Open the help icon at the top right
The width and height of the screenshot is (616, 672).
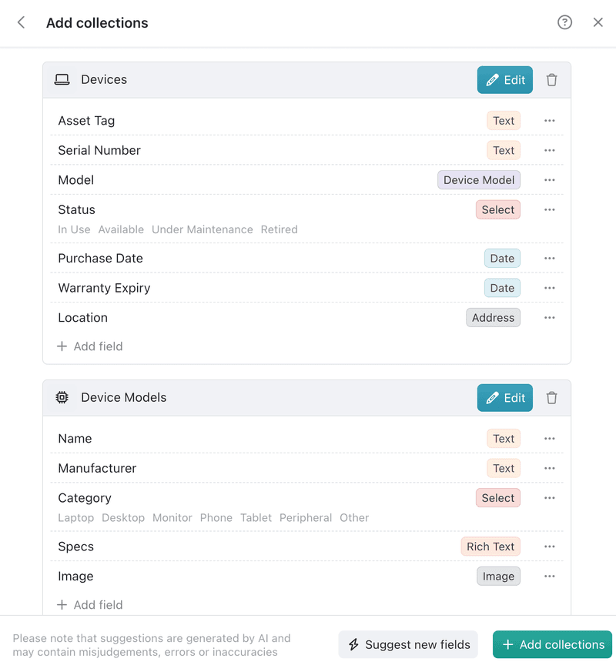coord(564,22)
